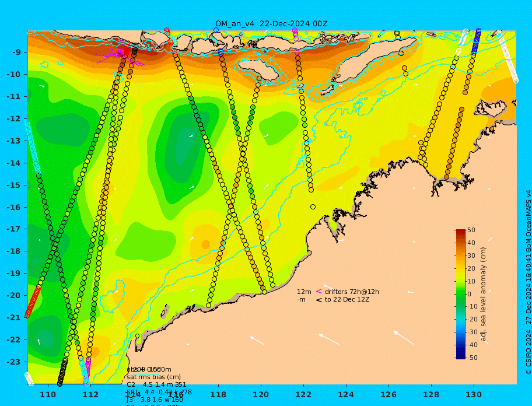Screen dimensions: 532x406
Task: Click longitude axis label '122'
Action: pos(304,395)
